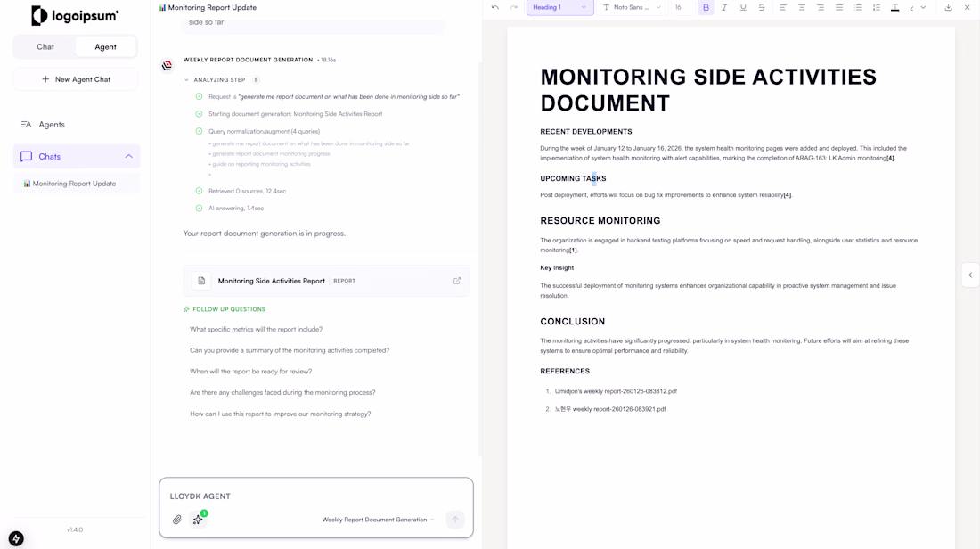
Task: Toggle strikethrough formatting in editor toolbar
Action: coord(761,7)
